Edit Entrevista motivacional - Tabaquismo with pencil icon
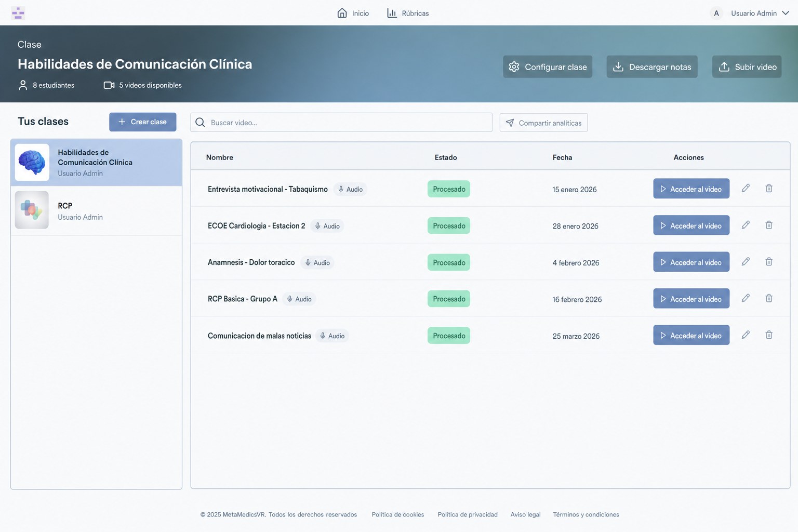The width and height of the screenshot is (798, 532). (746, 188)
